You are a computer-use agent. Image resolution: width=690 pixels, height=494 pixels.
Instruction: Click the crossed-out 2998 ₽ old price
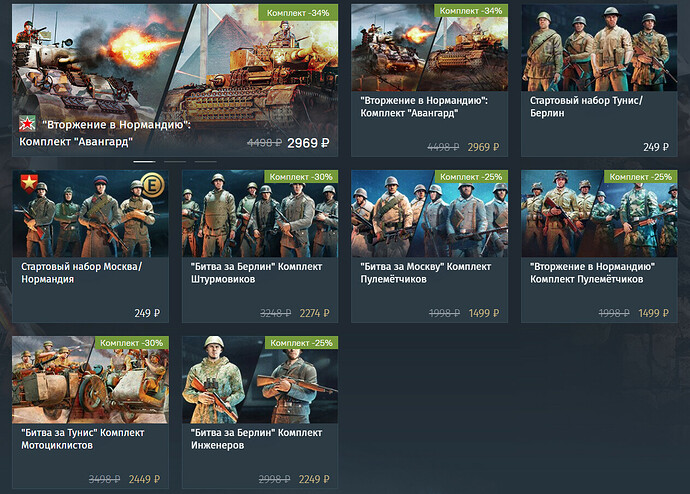(x=275, y=479)
